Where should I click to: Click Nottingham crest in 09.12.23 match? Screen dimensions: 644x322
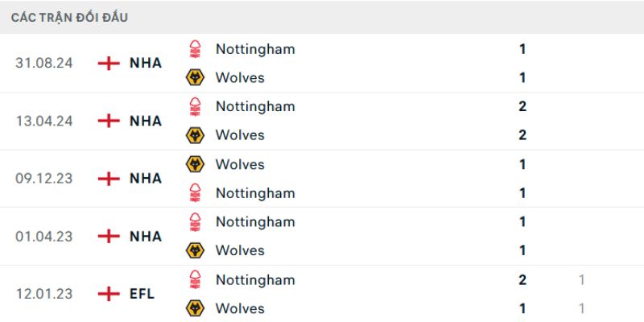pyautogui.click(x=194, y=193)
